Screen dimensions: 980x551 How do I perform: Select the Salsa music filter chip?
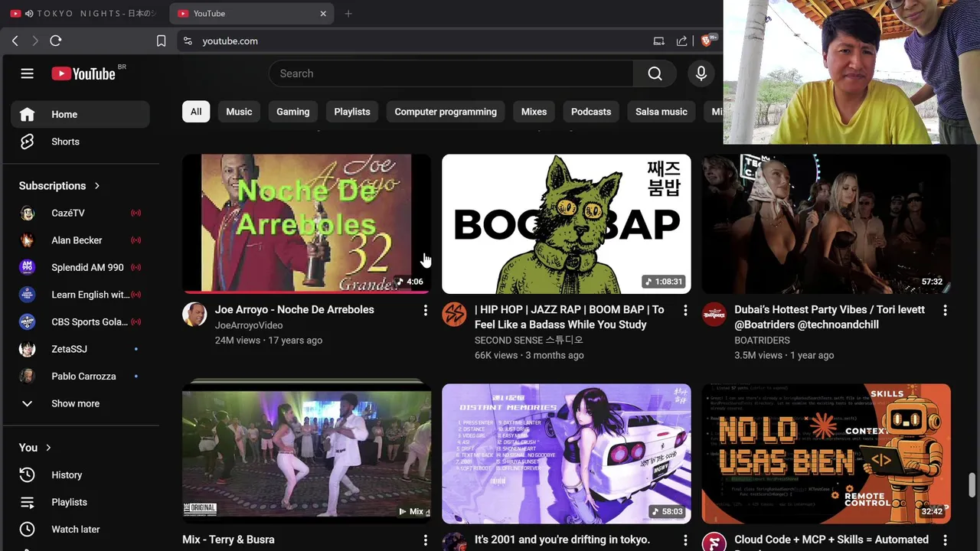coord(661,112)
